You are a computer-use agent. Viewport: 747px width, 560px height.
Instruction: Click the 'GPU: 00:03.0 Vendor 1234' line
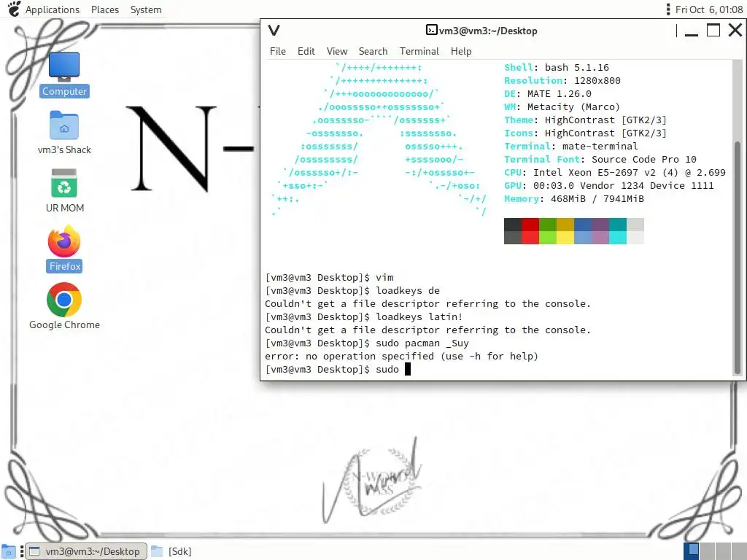click(609, 185)
